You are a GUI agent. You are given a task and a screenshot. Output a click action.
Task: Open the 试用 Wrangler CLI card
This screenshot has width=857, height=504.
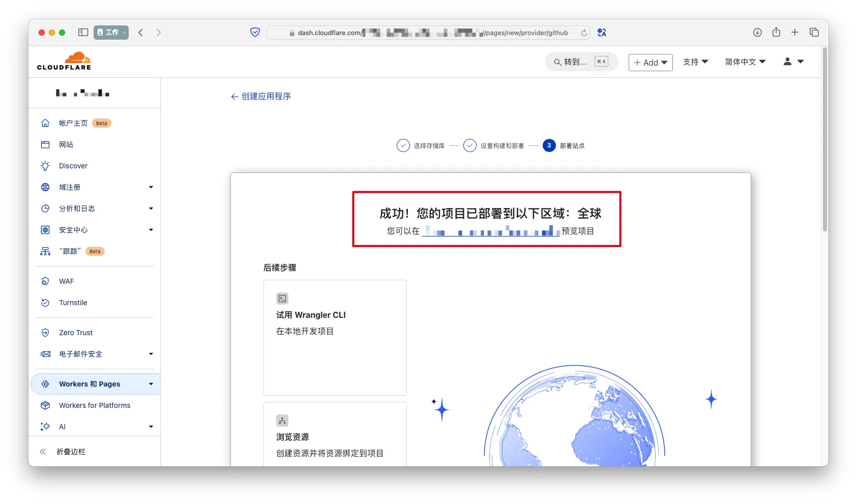coord(335,338)
